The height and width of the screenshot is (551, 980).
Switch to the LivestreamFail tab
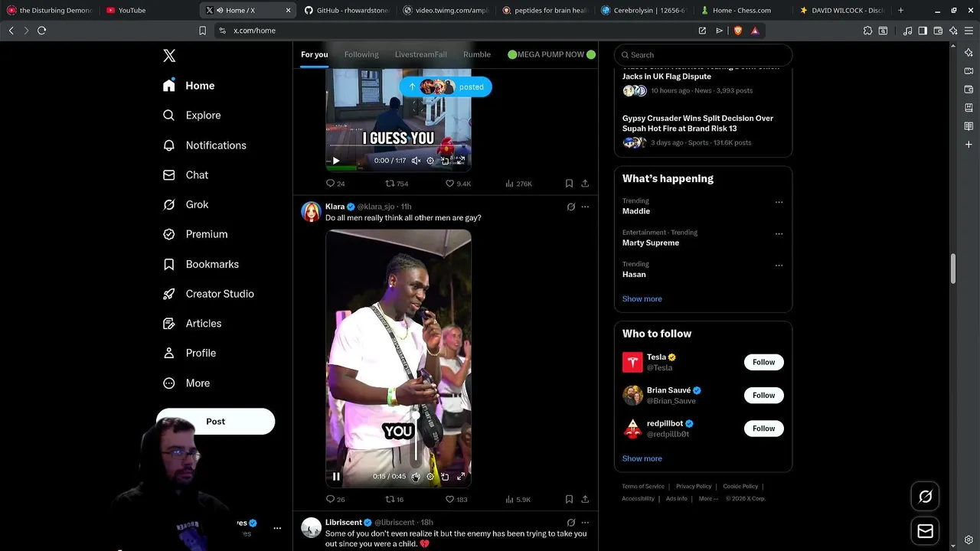[x=420, y=55]
